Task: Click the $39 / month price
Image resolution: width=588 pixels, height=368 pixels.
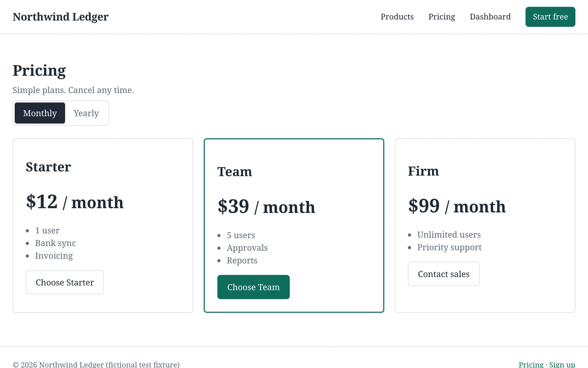Action: (266, 207)
